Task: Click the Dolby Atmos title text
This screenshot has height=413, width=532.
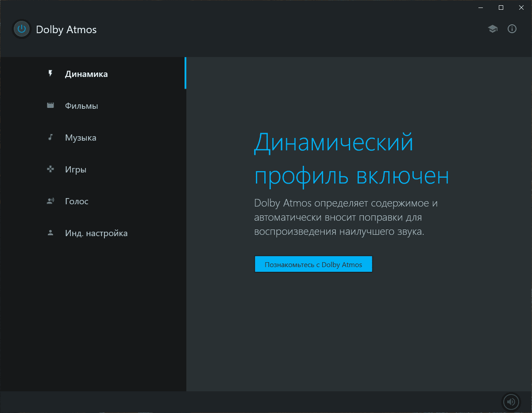Action: (66, 30)
